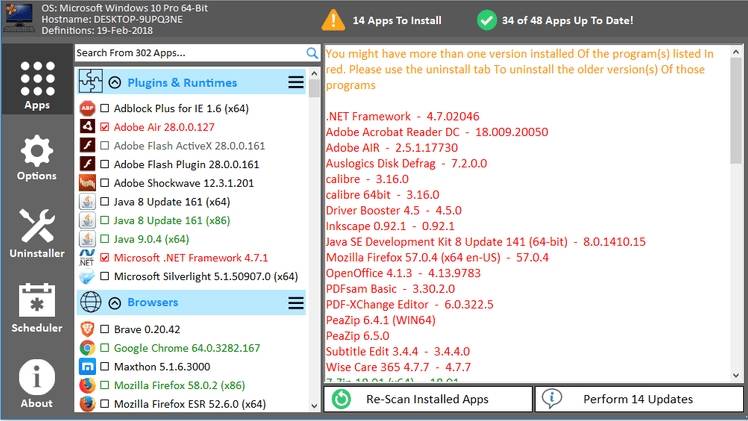Image resolution: width=748 pixels, height=421 pixels.
Task: Click "14 Apps To Install" status text
Action: pyautogui.click(x=397, y=21)
